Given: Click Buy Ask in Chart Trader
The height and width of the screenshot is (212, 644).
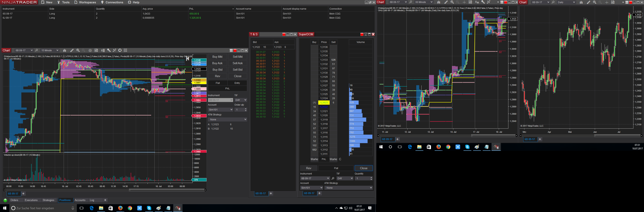Looking at the screenshot, I should tap(217, 63).
